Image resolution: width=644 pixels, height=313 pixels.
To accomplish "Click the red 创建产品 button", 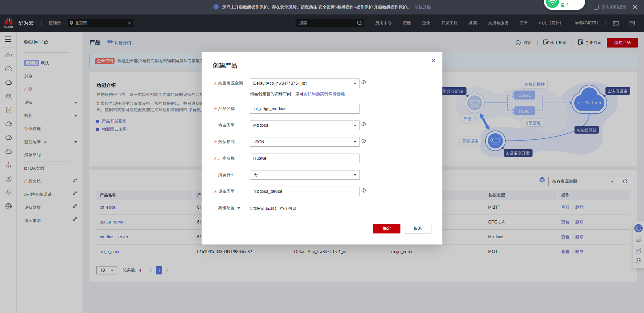I will [622, 43].
